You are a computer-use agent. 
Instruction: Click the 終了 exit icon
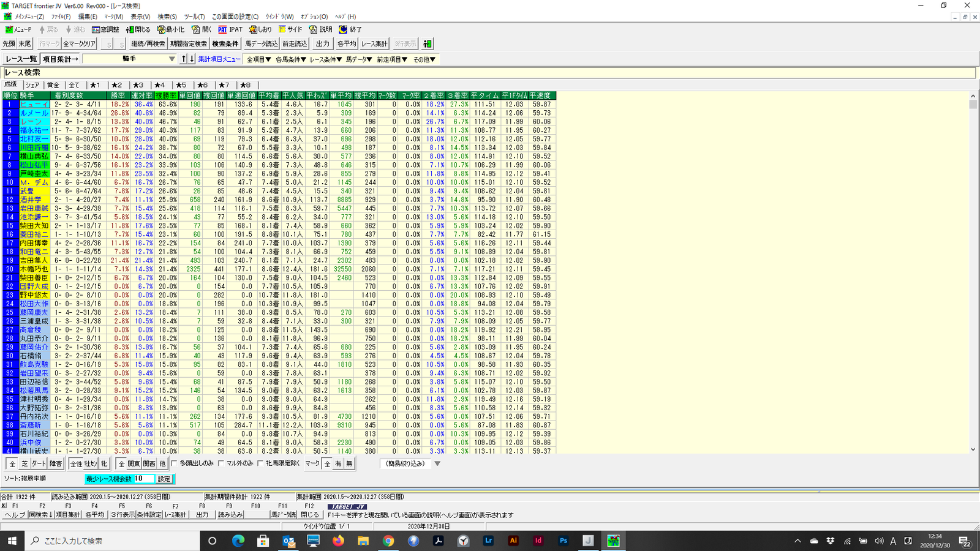pos(350,29)
